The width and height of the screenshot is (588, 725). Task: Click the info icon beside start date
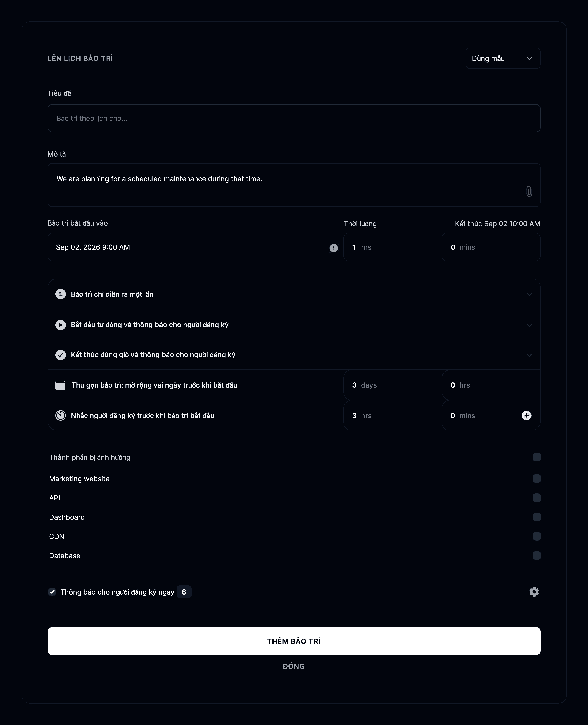click(x=334, y=248)
